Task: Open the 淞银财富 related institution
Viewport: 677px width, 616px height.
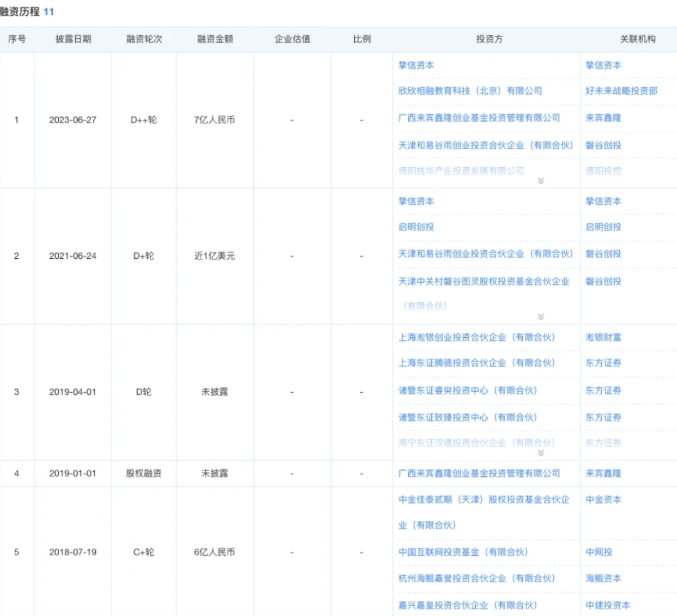Action: pyautogui.click(x=602, y=337)
